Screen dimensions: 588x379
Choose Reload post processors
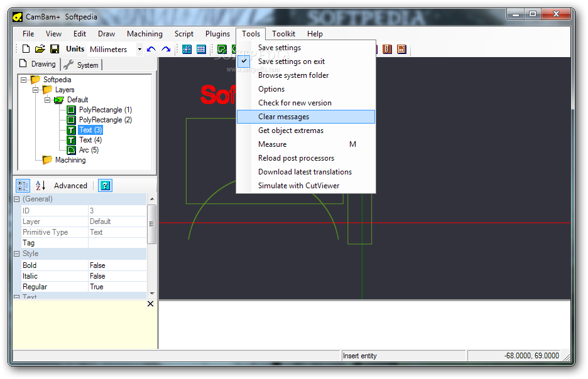click(x=306, y=158)
